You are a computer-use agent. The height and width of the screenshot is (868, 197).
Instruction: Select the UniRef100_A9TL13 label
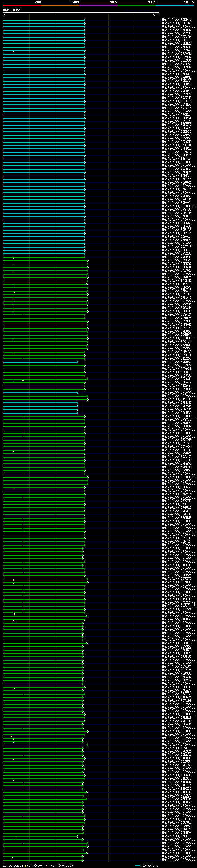coord(177,101)
